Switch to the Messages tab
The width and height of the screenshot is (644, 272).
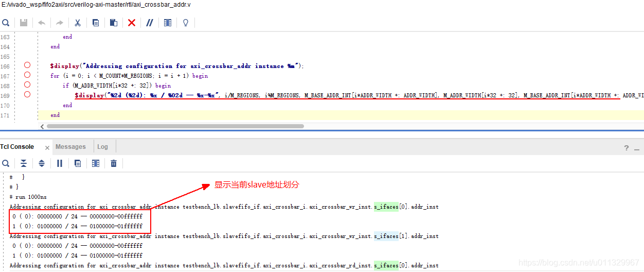(70, 147)
